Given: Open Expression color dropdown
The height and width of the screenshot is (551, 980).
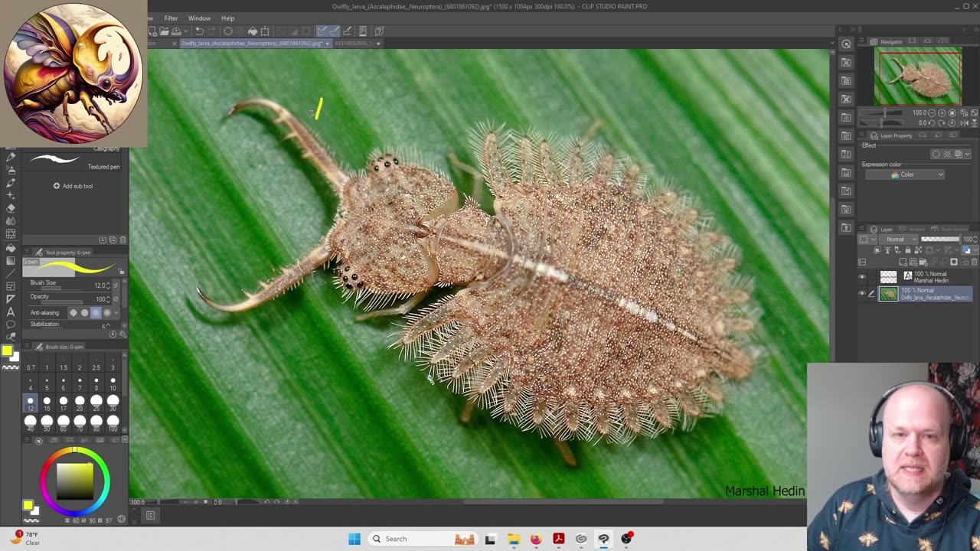Looking at the screenshot, I should 905,174.
